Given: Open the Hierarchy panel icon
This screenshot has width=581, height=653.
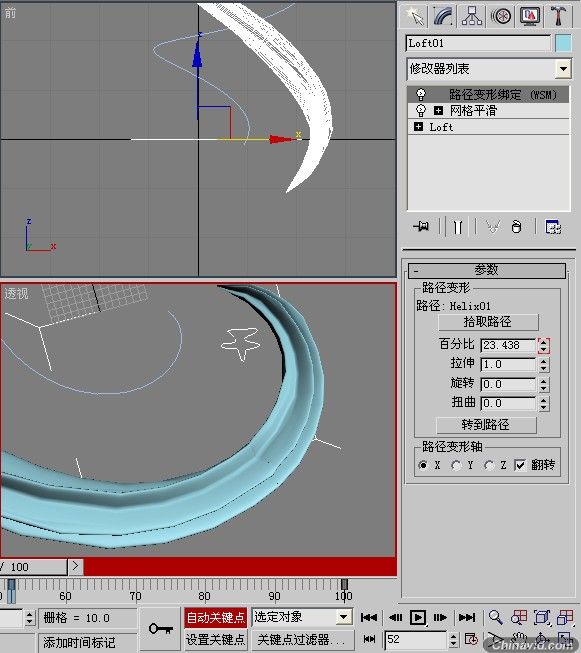Looking at the screenshot, I should [472, 17].
